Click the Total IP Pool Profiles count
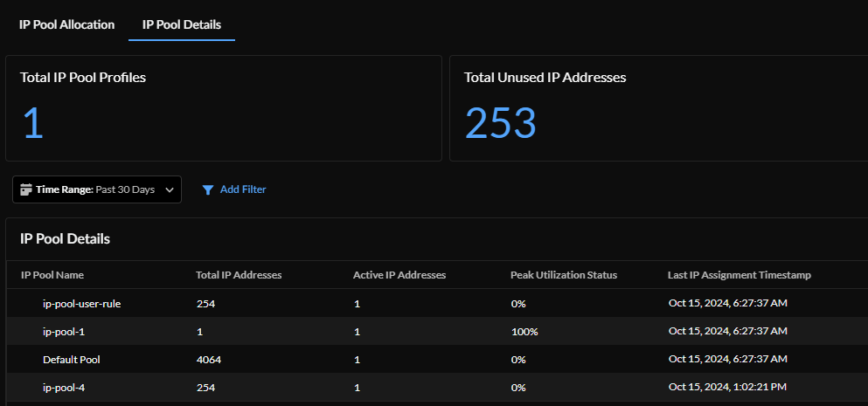The height and width of the screenshot is (406, 868). click(x=32, y=123)
